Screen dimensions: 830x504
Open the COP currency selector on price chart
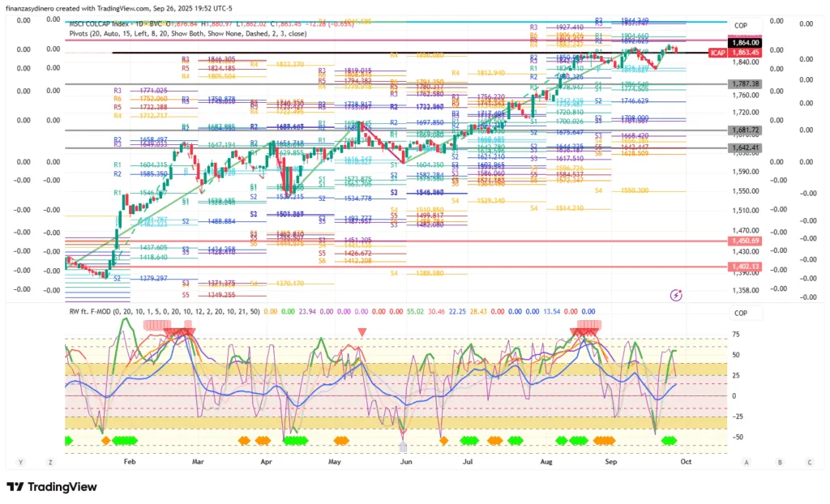[x=740, y=26]
